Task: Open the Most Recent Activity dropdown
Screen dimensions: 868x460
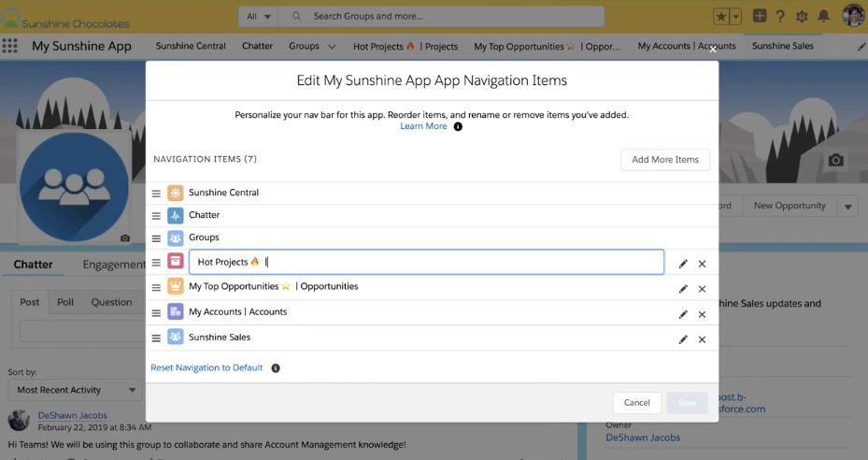Action: pos(76,390)
